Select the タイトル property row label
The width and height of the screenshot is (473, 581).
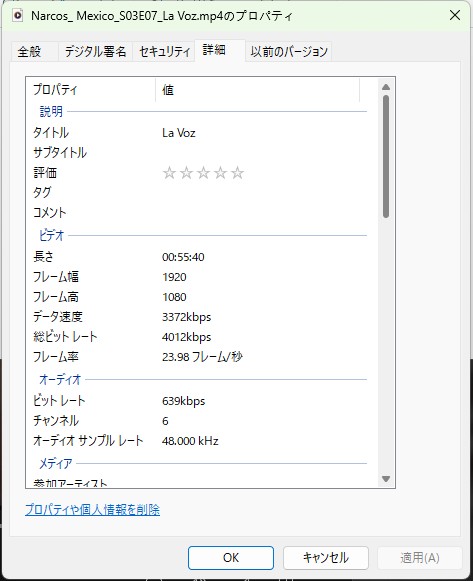[51, 133]
